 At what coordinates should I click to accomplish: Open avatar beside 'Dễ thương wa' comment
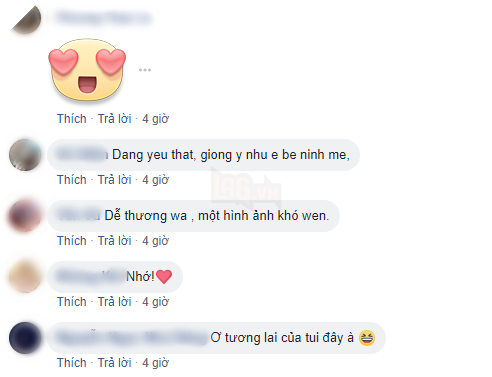point(25,216)
